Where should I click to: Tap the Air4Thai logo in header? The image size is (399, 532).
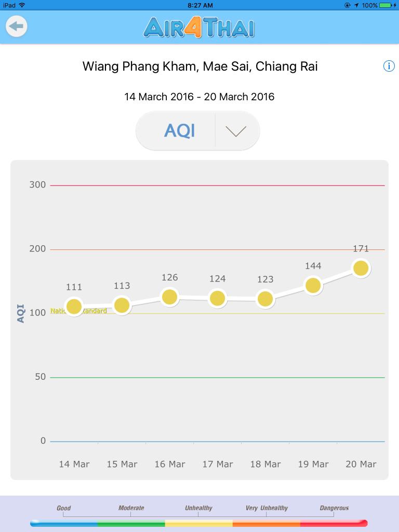pyautogui.click(x=199, y=27)
